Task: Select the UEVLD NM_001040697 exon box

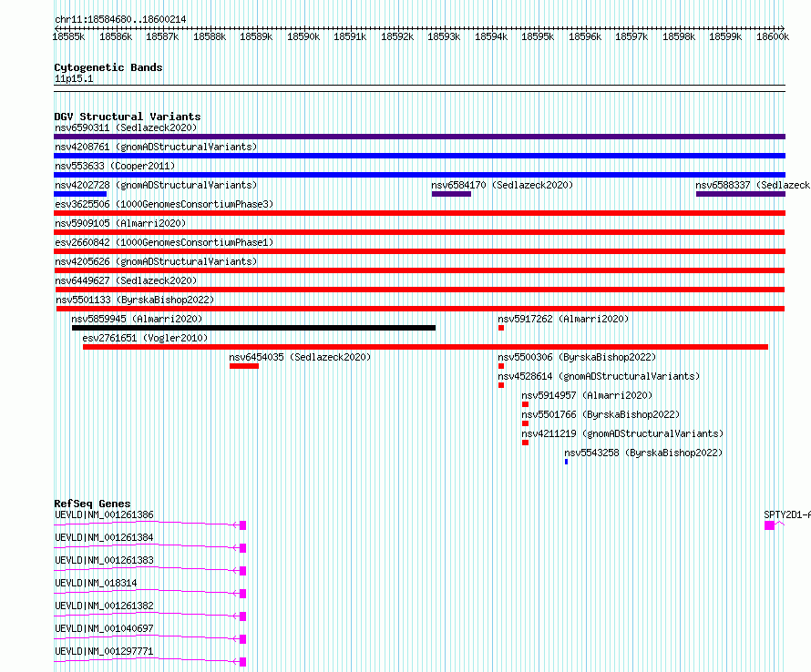Action: coord(243,639)
